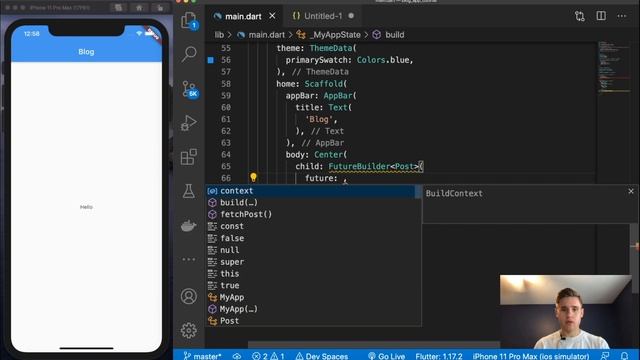This screenshot has height=360, width=640.
Task: Open notifications bell in status bar
Action: pos(624,356)
